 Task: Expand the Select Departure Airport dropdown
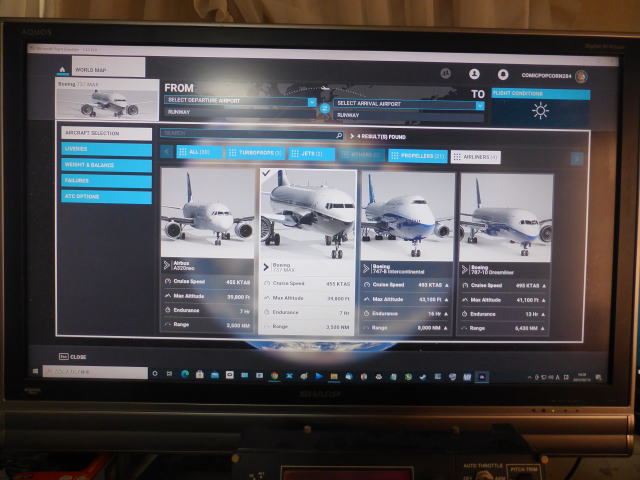pyautogui.click(x=240, y=101)
